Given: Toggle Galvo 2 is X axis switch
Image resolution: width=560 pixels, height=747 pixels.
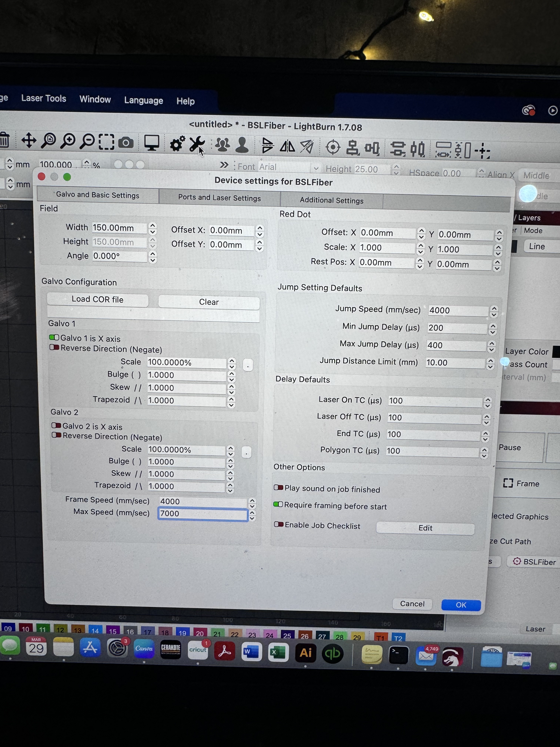Looking at the screenshot, I should click(x=56, y=425).
